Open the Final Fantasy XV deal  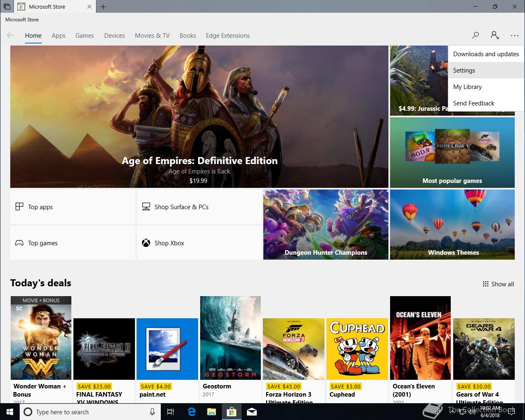104,360
